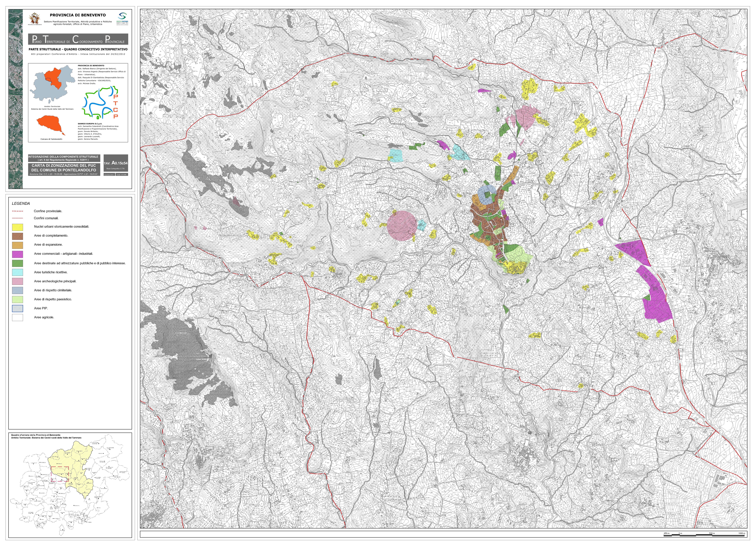Click 'SANNIO EUROPA S.C.p.A.' heading
Image resolution: width=756 pixels, height=547 pixels.
coord(90,124)
